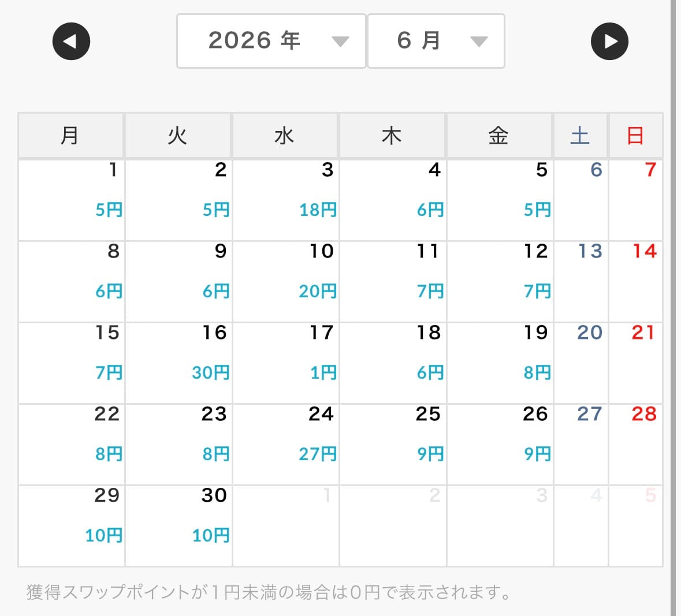Click the 獲得スワップポイント footnote text
The height and width of the screenshot is (616, 681).
tap(269, 592)
